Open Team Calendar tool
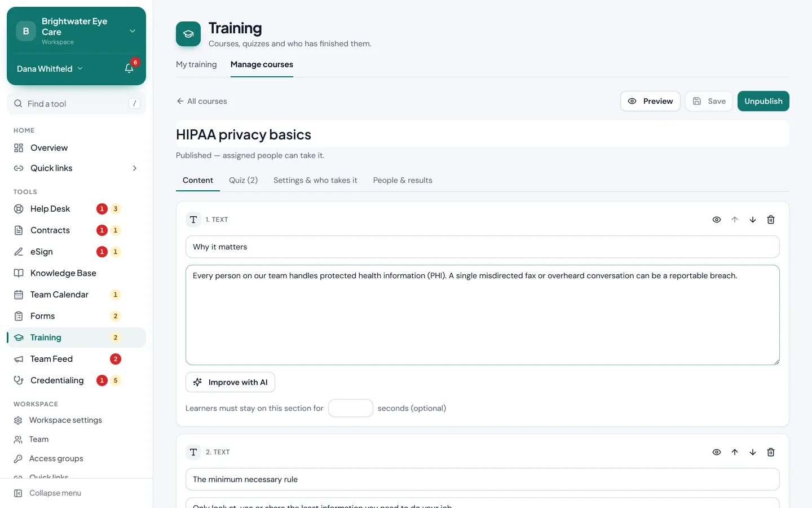Viewport: 812px width, 508px height. tap(76, 295)
